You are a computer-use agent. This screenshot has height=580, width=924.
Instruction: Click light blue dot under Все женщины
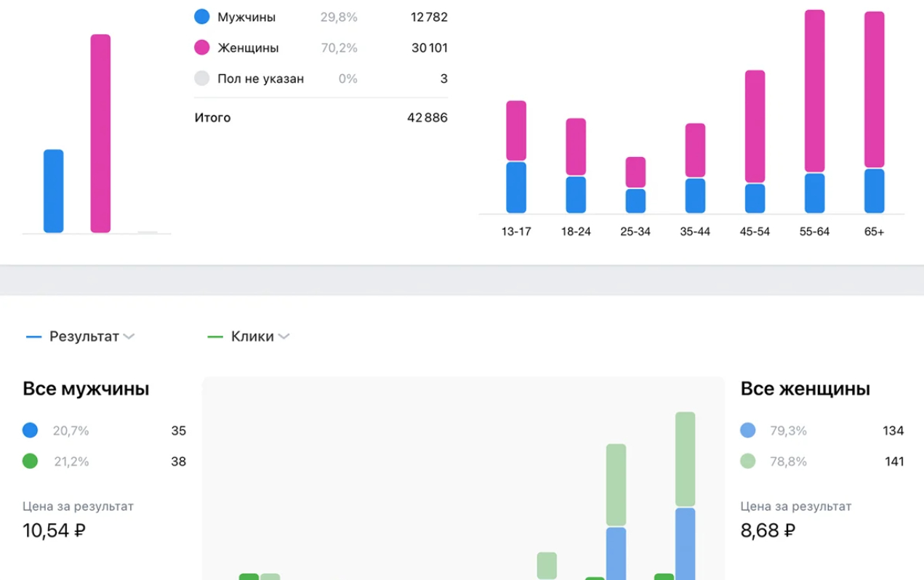point(748,430)
